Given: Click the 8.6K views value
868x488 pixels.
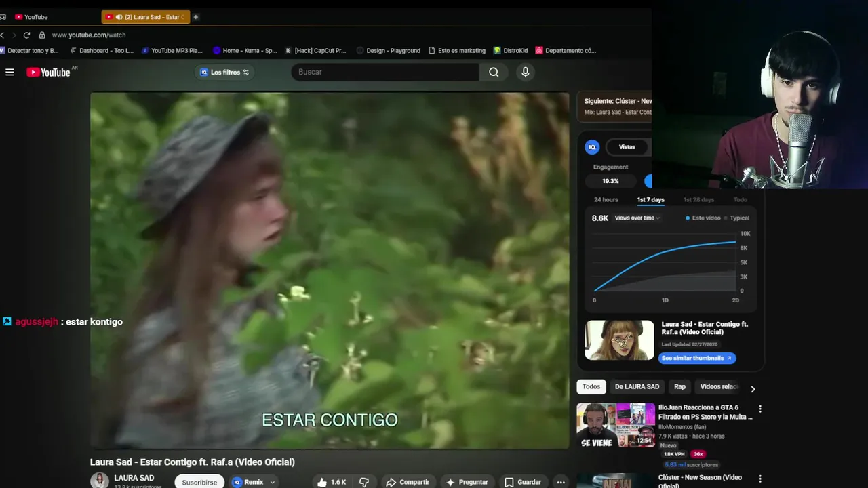Looking at the screenshot, I should click(x=600, y=218).
